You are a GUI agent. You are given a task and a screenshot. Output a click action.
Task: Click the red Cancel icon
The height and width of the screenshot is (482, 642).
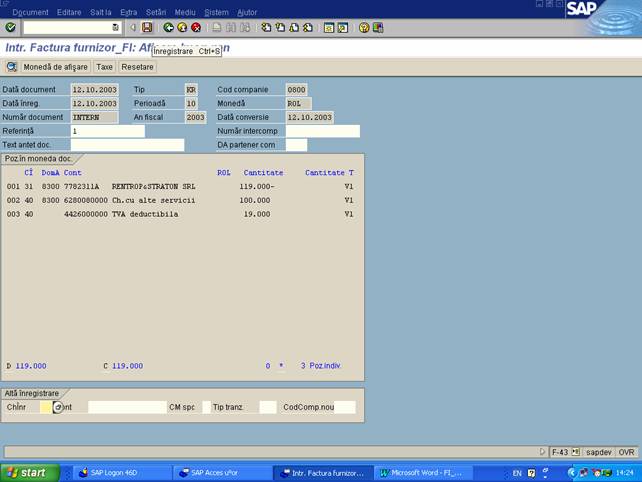point(196,28)
